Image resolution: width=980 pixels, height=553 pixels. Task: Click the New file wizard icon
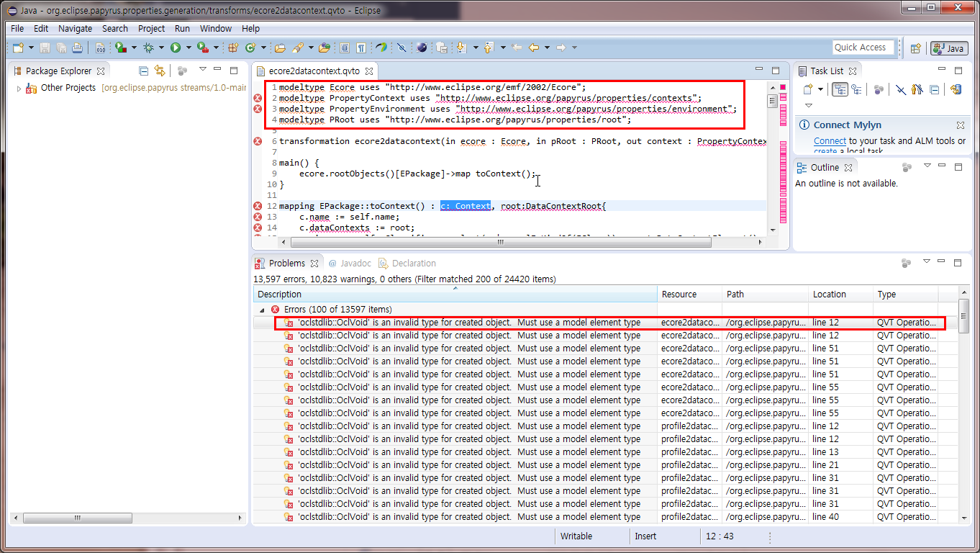(18, 48)
